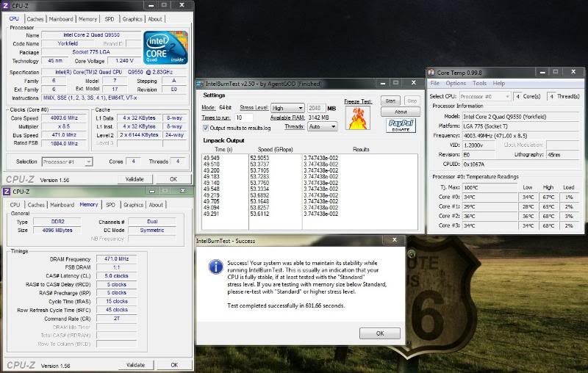Click the Core #0 temperature reading
Image resolution: width=588 pixels, height=373 pixels.
[489, 197]
